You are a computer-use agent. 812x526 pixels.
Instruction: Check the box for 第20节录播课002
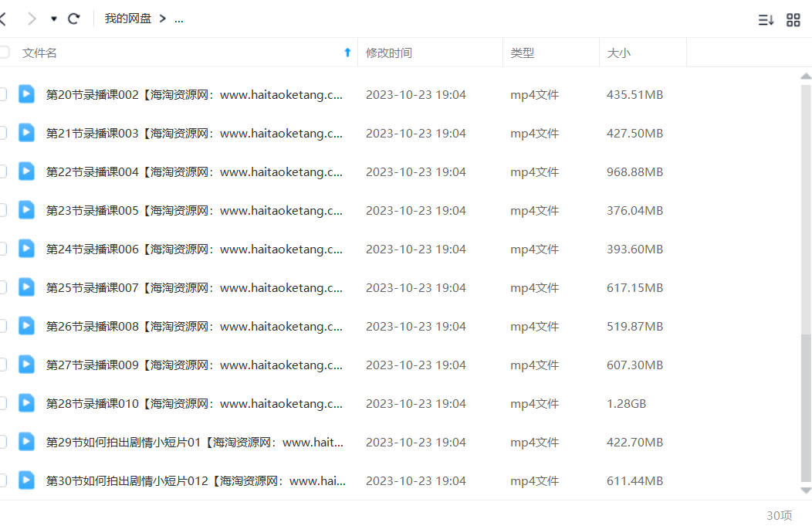click(2, 94)
